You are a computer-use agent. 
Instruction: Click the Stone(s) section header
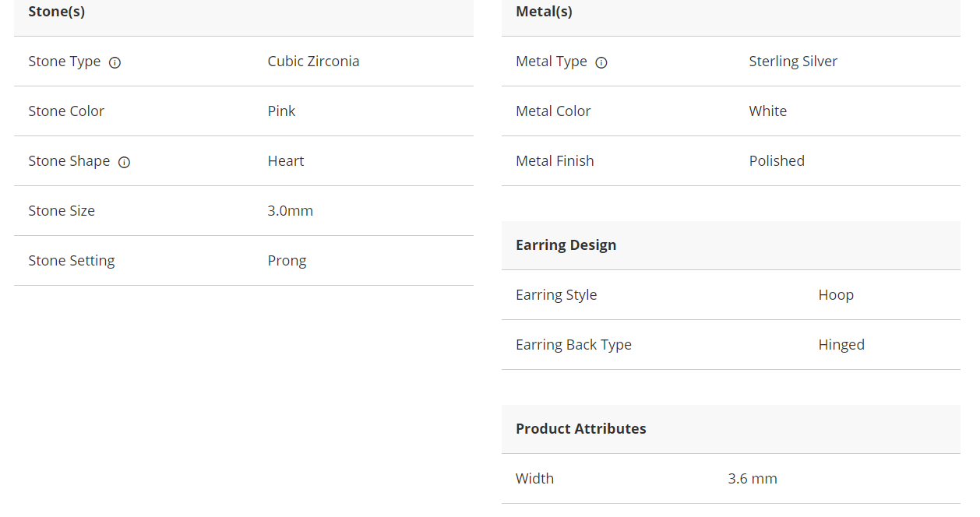coord(56,12)
